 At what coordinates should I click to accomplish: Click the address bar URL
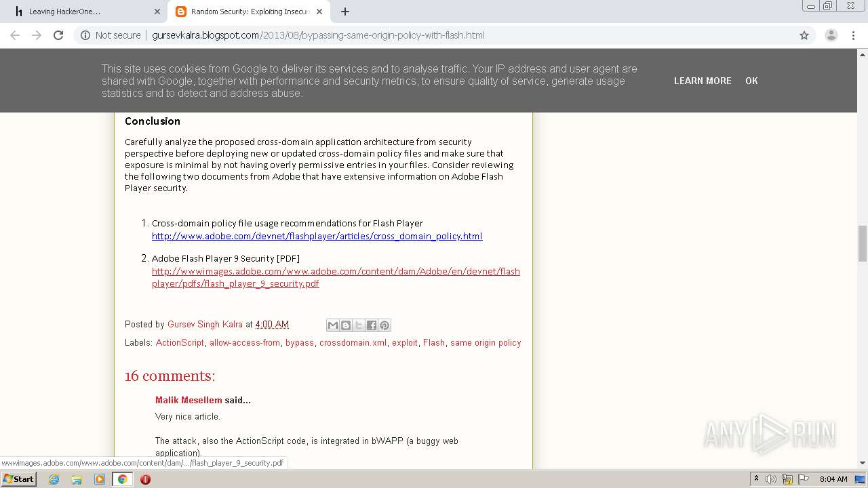(x=318, y=35)
